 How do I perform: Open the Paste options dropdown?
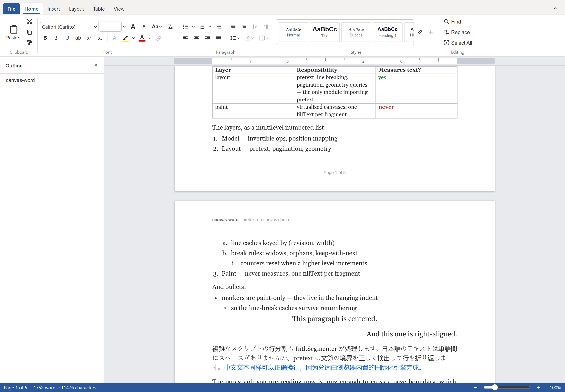(14, 38)
